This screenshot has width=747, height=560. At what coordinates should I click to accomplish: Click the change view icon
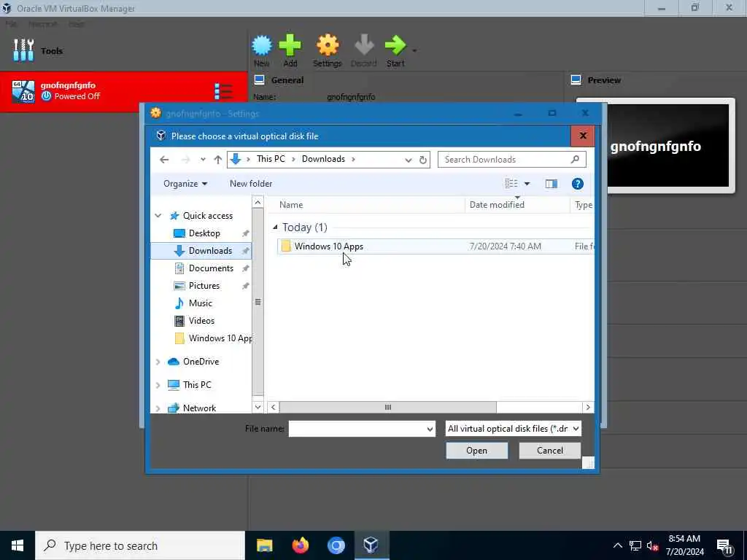tap(511, 184)
